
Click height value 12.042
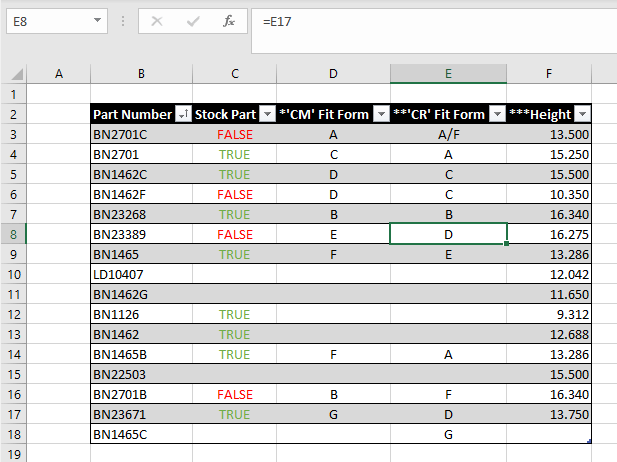tap(569, 274)
